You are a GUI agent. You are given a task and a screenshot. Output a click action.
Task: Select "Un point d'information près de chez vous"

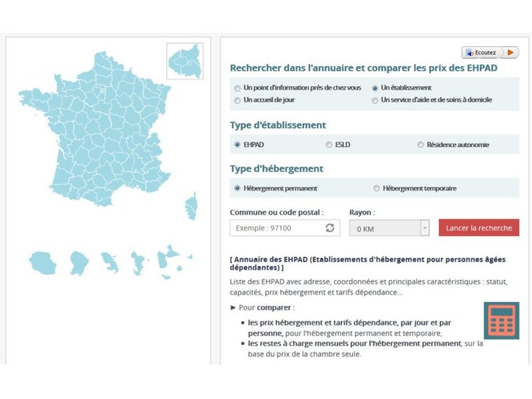coord(237,88)
